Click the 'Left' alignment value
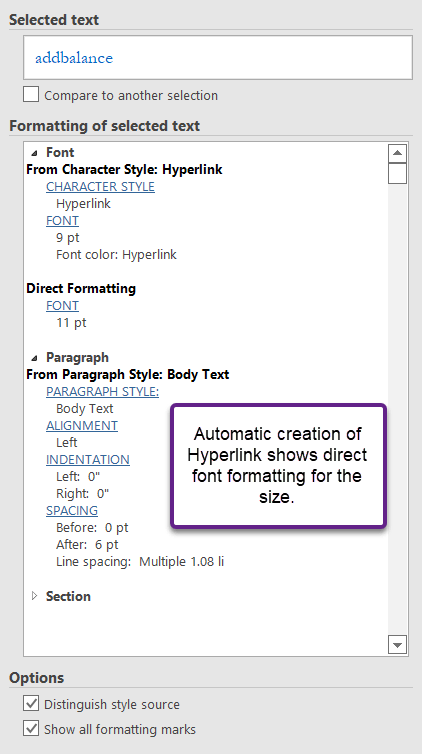The height and width of the screenshot is (754, 422). [67, 442]
